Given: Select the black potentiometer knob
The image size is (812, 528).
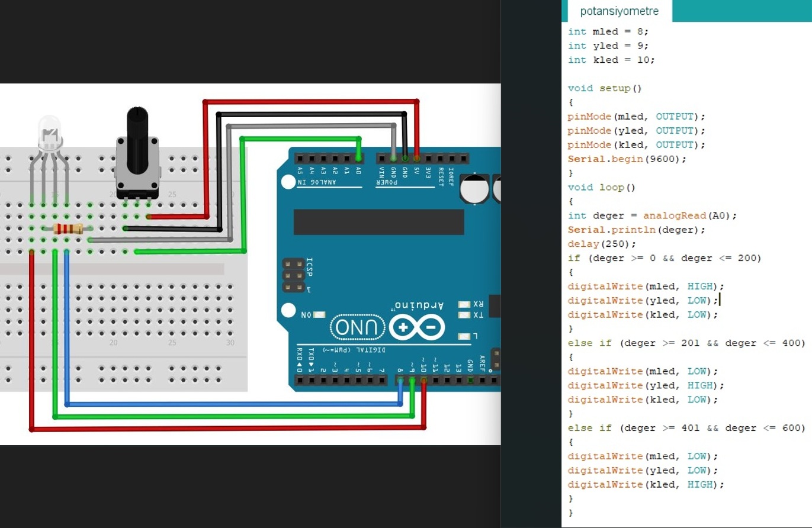Looking at the screenshot, I should tap(137, 139).
